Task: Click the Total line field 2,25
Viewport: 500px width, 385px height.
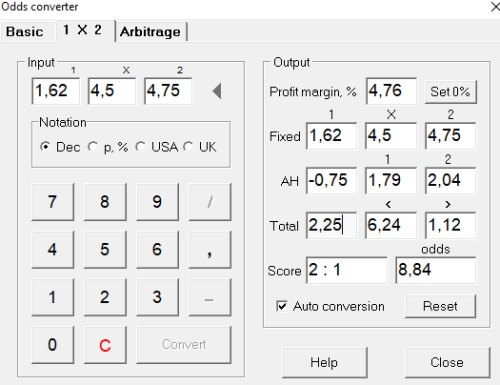Action: click(x=331, y=225)
